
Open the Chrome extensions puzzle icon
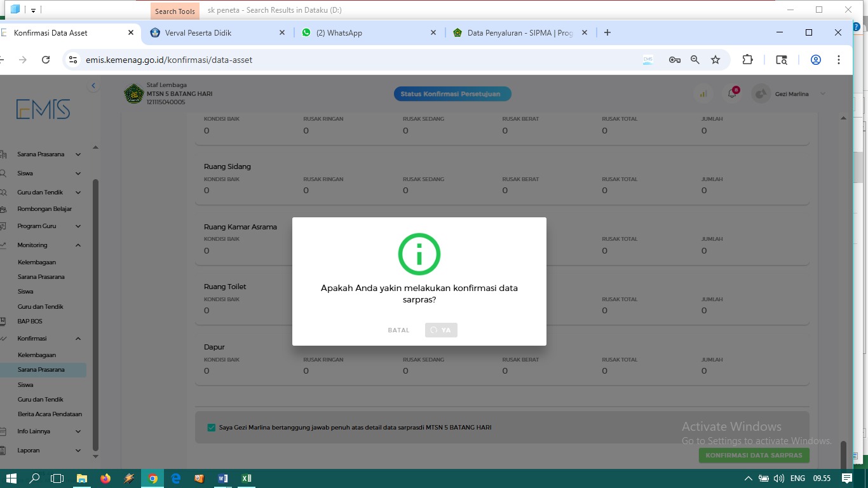[x=747, y=60]
